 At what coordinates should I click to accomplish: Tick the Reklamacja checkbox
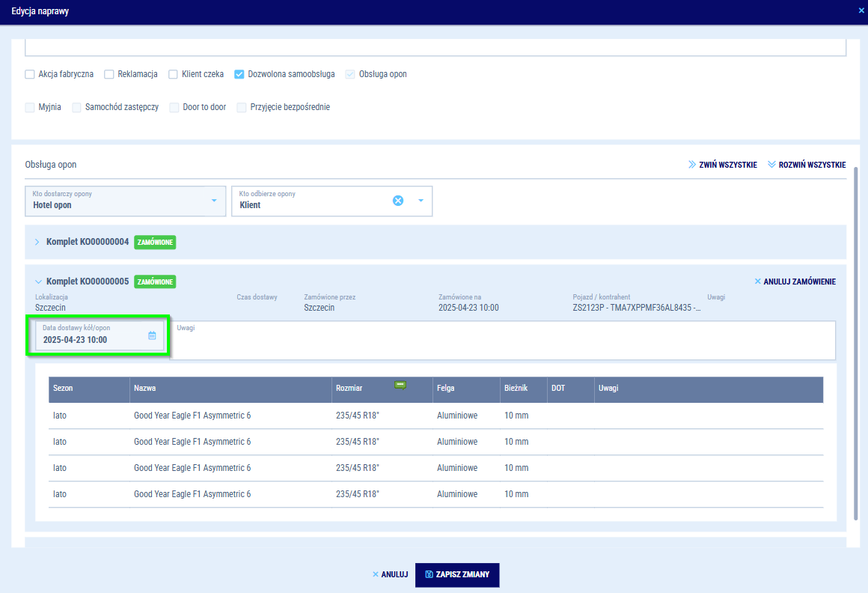109,74
